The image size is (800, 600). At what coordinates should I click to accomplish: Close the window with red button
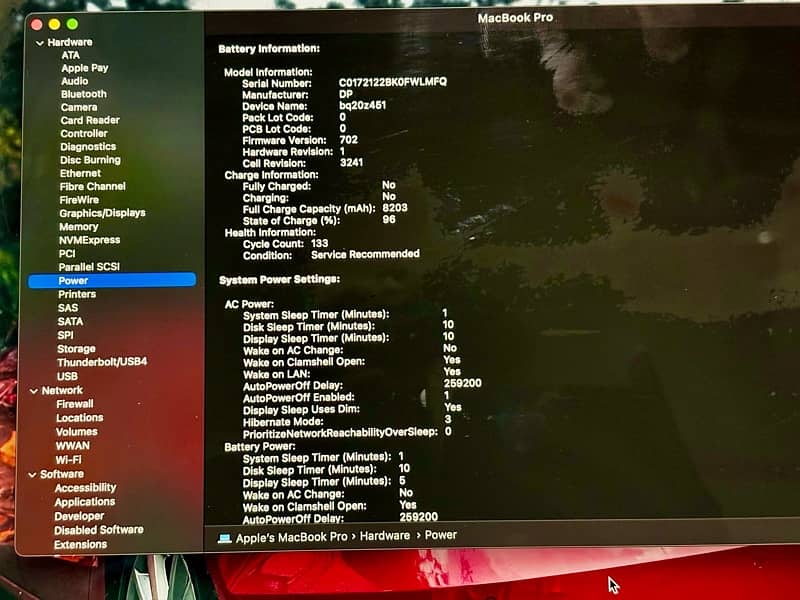(37, 24)
